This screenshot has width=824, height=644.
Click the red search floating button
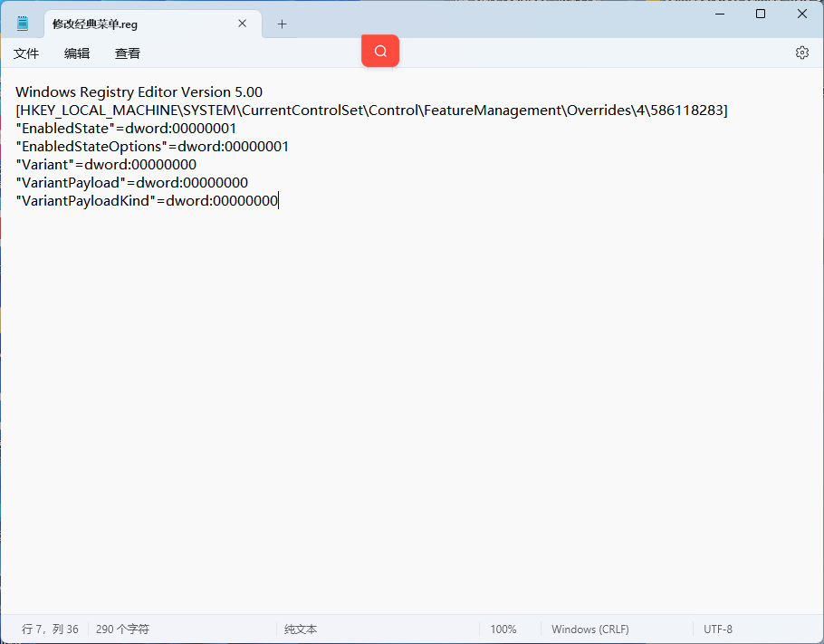380,51
